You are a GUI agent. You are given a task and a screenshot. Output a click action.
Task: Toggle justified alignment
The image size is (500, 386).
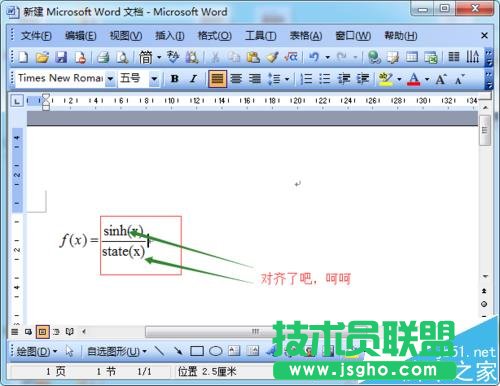pyautogui.click(x=218, y=79)
